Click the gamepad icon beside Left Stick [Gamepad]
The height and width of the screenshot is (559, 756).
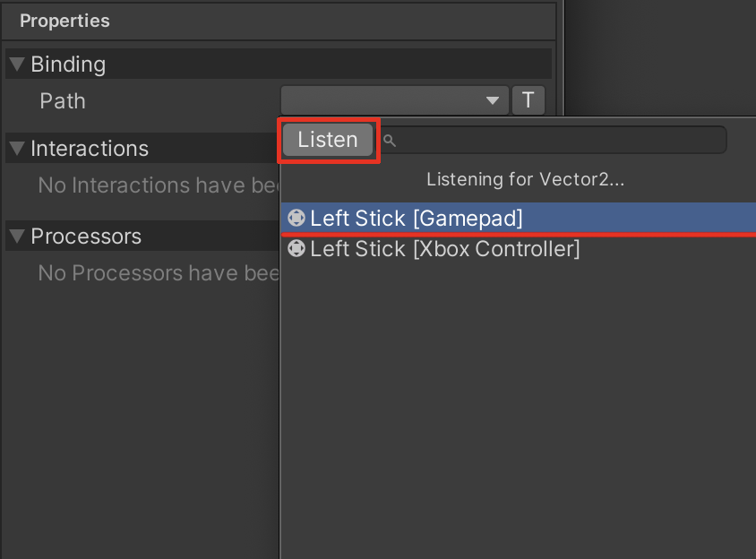(296, 218)
